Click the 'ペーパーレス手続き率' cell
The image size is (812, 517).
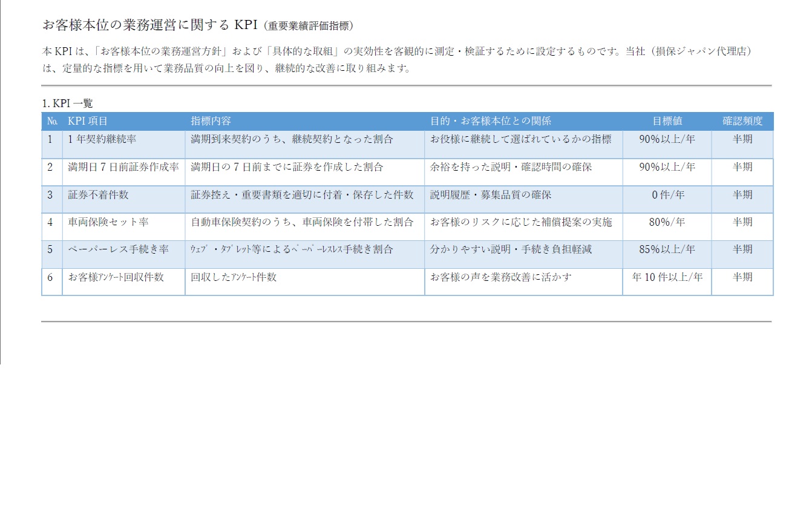(118, 250)
